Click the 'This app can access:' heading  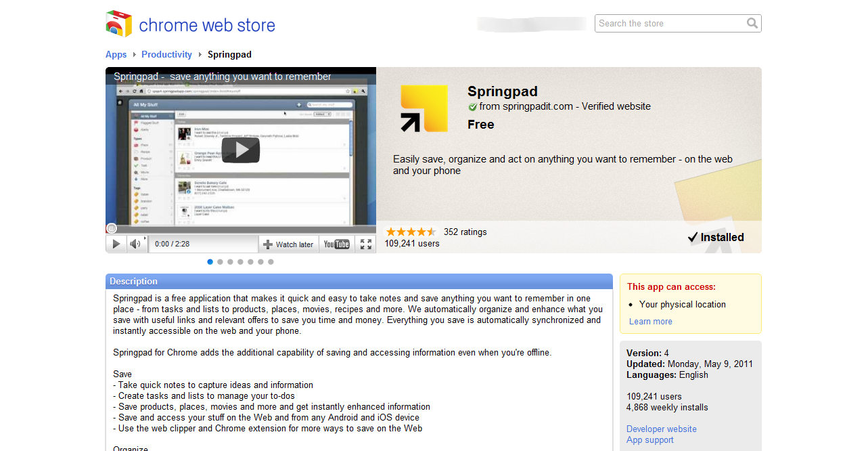(x=671, y=286)
